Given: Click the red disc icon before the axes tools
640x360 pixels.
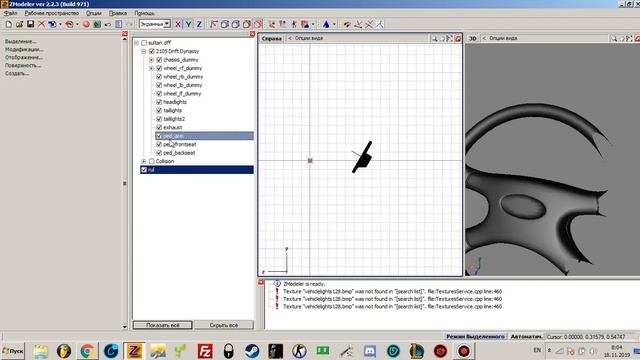Looking at the screenshot, I should click(x=347, y=24).
